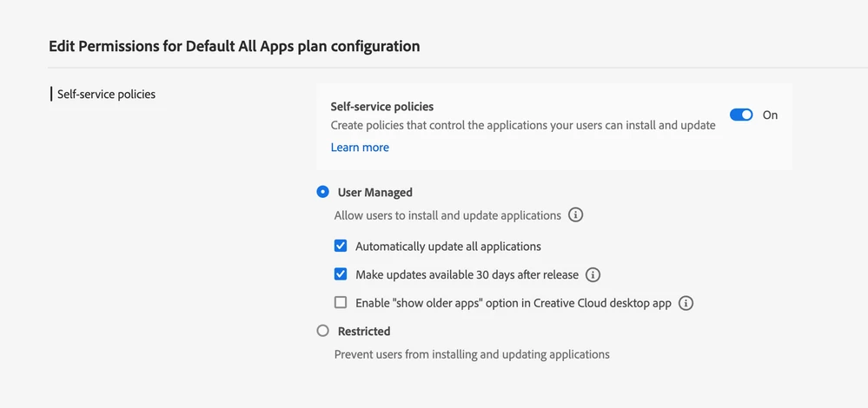Click the Restricted label text
The width and height of the screenshot is (868, 408).
[x=364, y=331]
